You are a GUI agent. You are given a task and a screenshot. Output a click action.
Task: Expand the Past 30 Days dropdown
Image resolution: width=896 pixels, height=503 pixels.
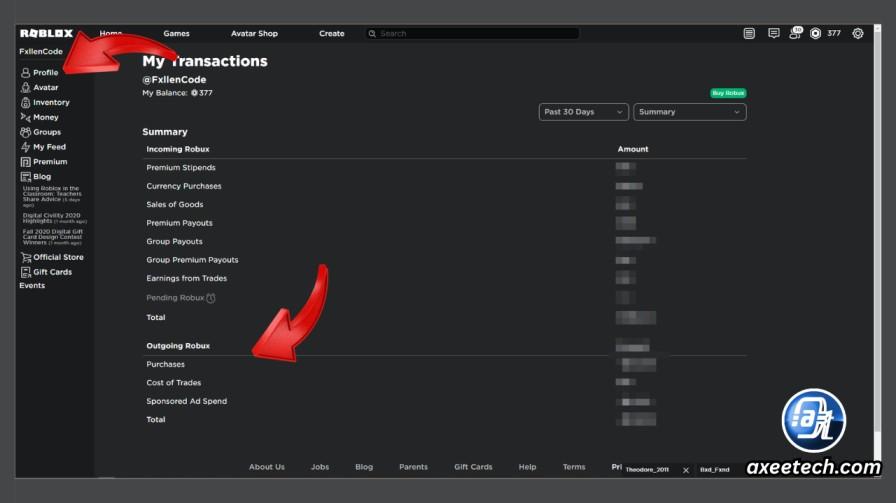pyautogui.click(x=583, y=112)
